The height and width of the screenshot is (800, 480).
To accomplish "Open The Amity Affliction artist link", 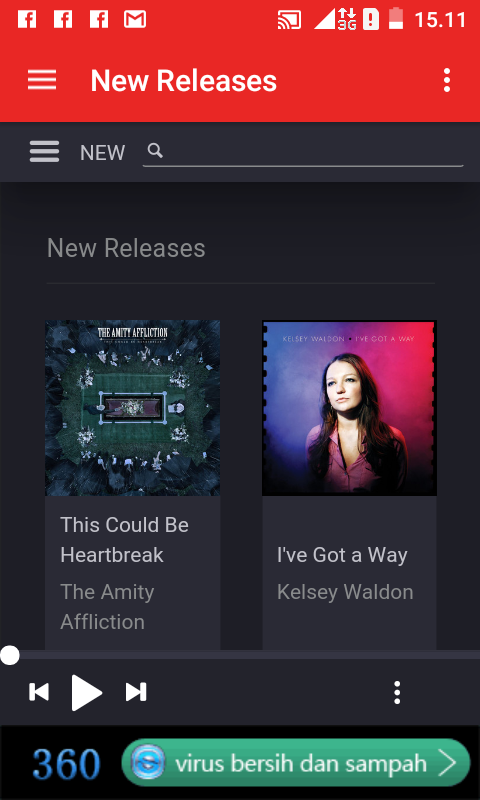I will click(107, 607).
